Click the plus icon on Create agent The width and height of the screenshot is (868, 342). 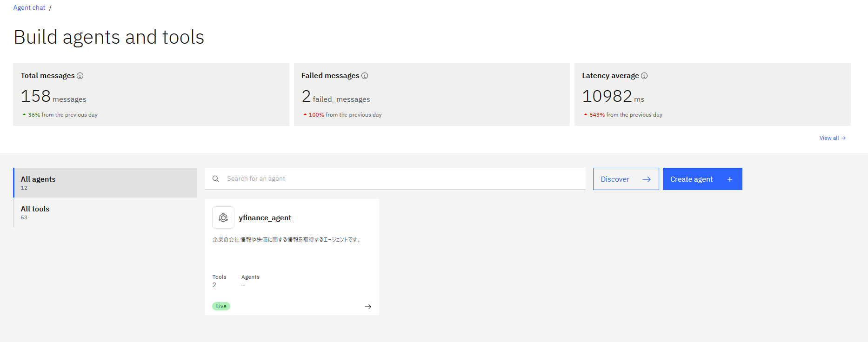(x=730, y=179)
